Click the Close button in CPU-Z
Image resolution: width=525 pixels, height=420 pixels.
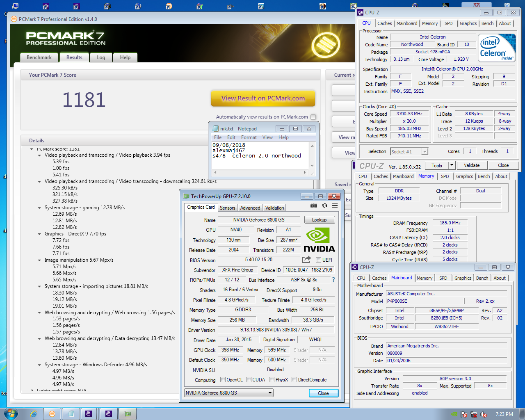click(x=503, y=165)
